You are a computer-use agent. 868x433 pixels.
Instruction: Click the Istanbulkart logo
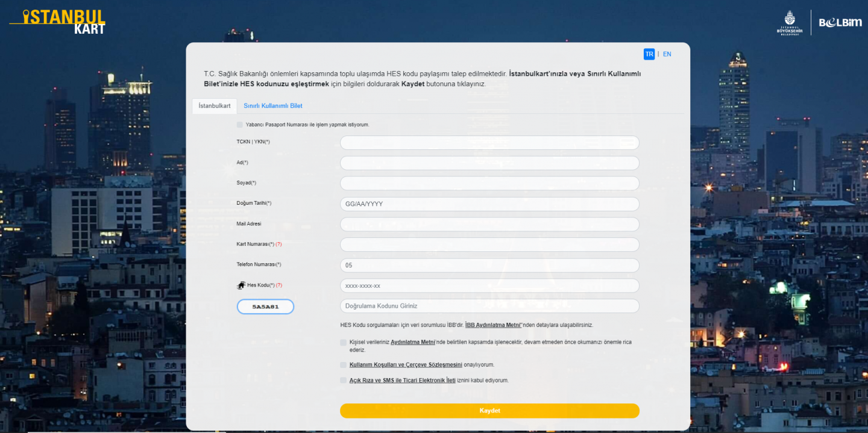pos(57,21)
